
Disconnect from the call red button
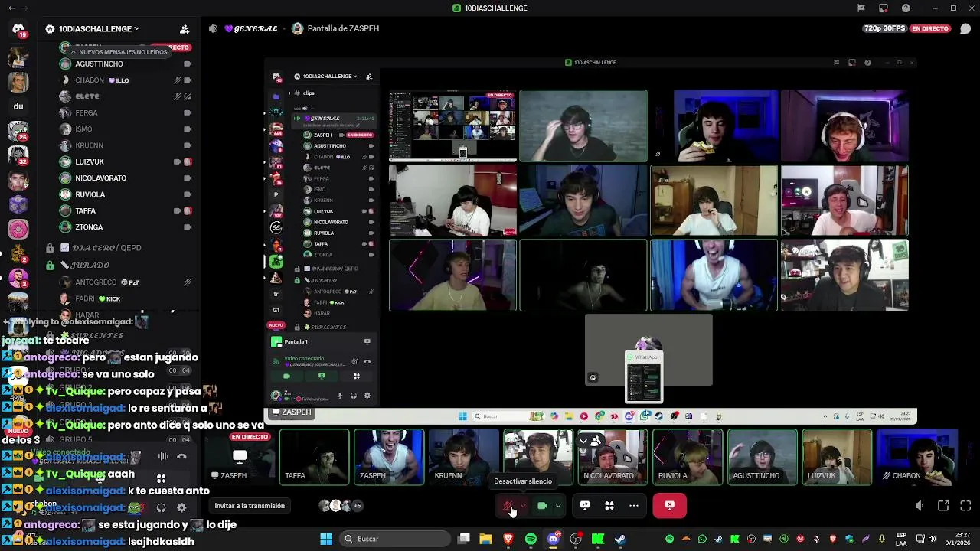(x=670, y=505)
